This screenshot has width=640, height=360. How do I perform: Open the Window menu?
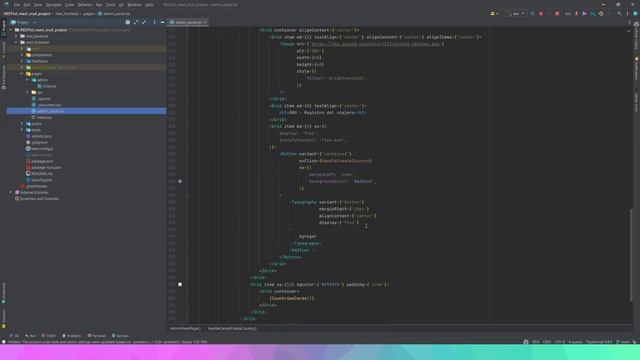point(134,4)
